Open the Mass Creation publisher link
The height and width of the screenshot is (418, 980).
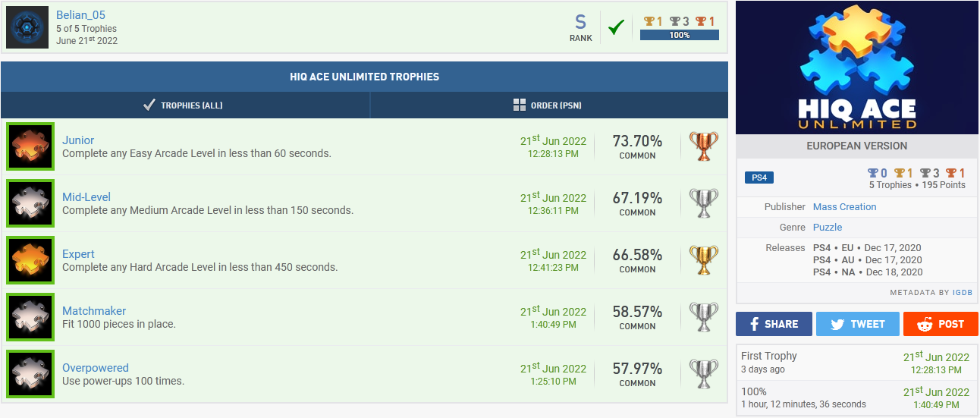(x=844, y=206)
